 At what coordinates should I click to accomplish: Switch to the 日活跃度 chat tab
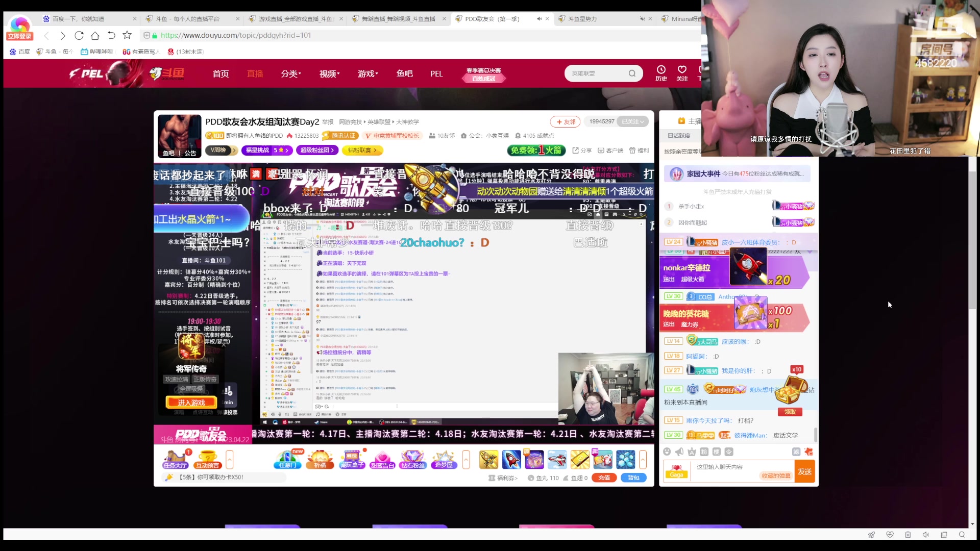679,136
